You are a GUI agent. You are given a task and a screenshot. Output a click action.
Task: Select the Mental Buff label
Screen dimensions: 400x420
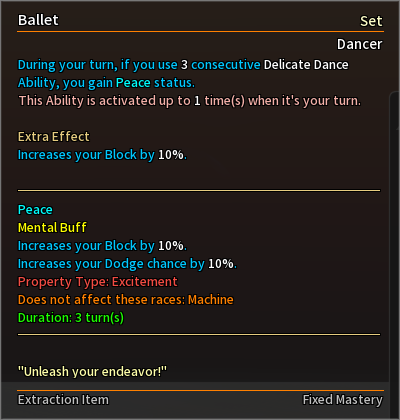pos(52,228)
